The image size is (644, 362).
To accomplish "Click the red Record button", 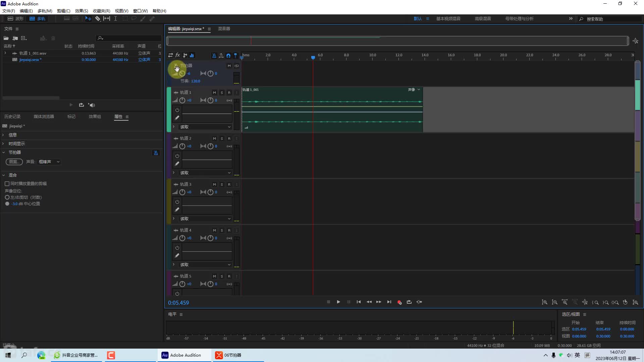I will [399, 302].
